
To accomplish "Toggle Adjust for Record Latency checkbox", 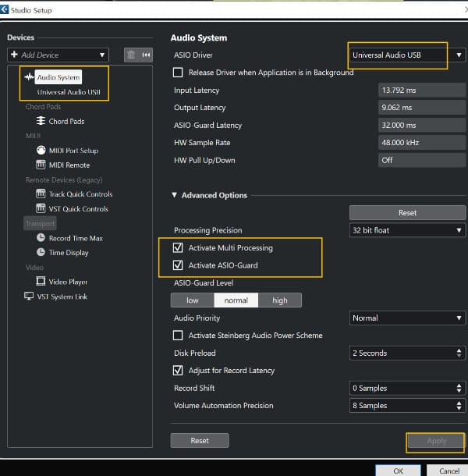I will pyautogui.click(x=178, y=371).
